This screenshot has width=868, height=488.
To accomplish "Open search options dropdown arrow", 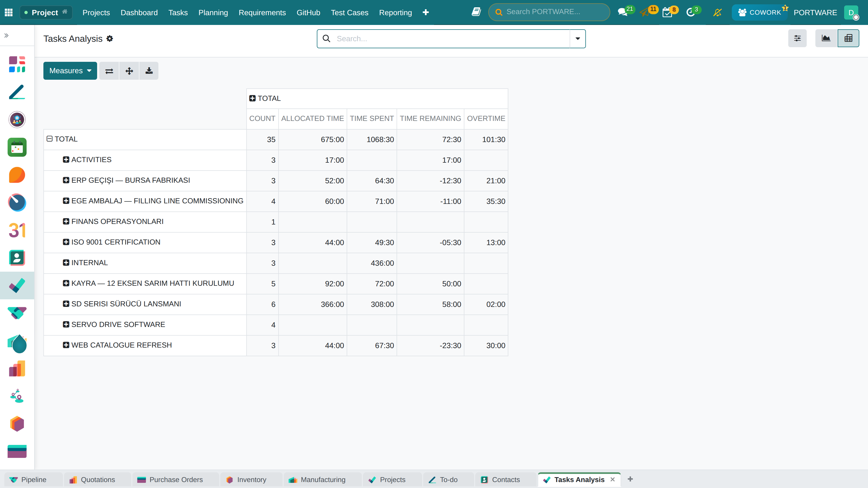I will point(577,39).
